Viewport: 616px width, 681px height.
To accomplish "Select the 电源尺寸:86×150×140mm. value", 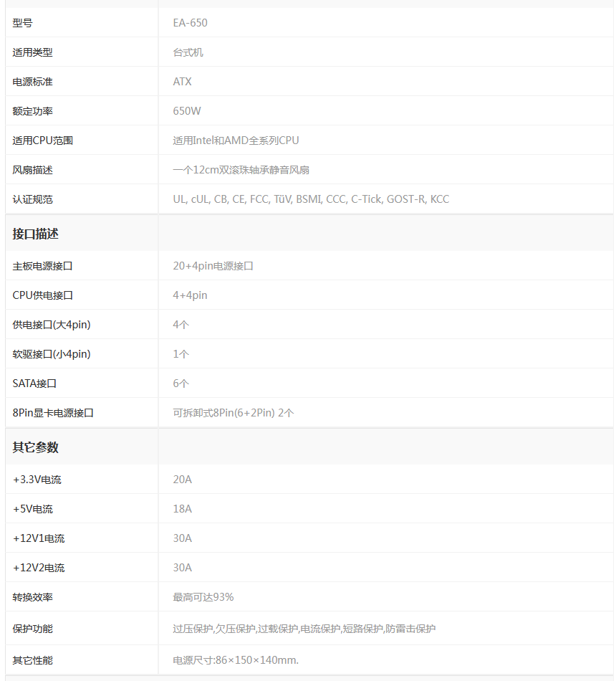I will [236, 660].
